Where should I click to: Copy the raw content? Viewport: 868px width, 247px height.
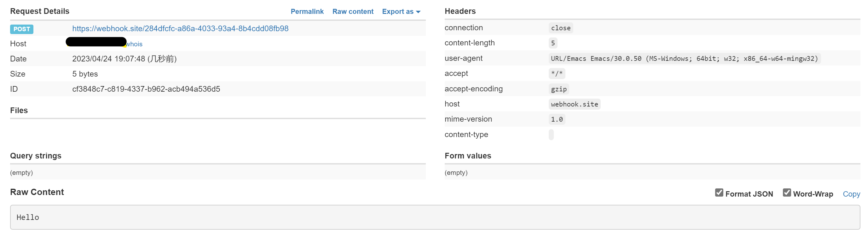[851, 194]
